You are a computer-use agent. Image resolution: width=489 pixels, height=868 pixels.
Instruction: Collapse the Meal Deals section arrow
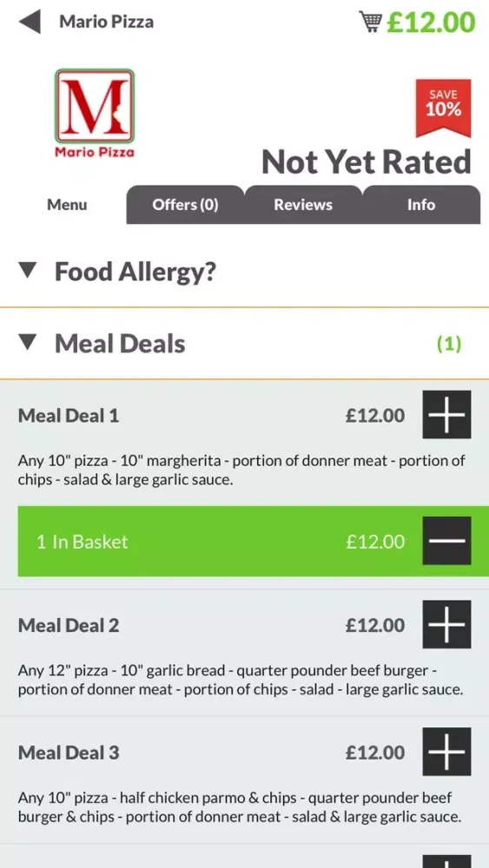click(28, 344)
